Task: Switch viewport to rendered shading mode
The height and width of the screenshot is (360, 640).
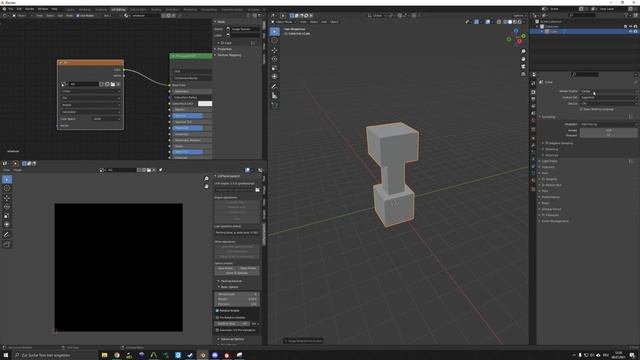Action: point(519,22)
